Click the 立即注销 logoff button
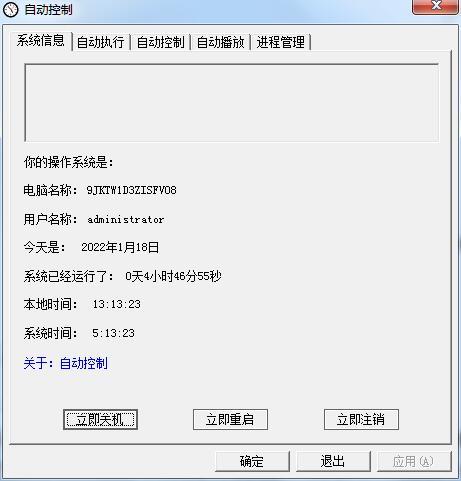461x481 pixels. [361, 419]
